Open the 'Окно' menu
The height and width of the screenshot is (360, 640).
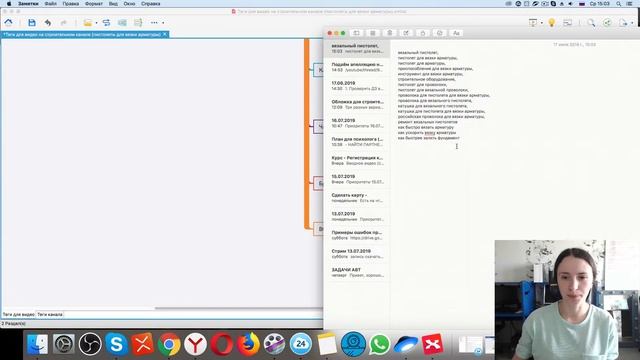[129, 4]
